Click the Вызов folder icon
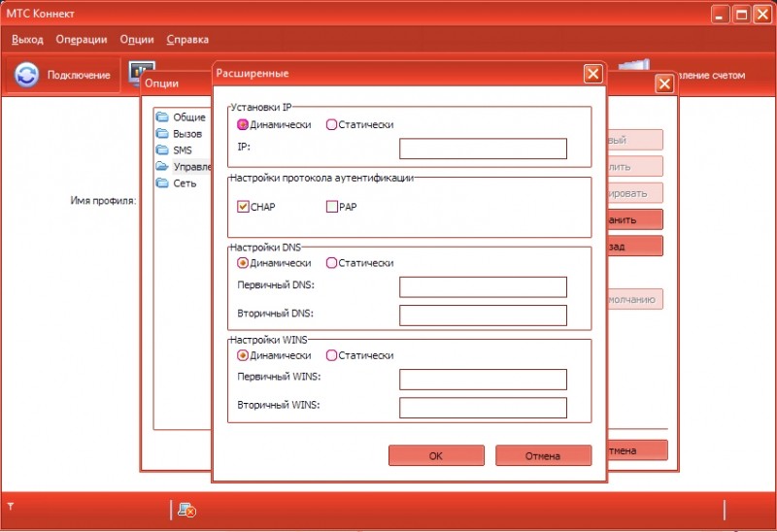777x532 pixels. 162,133
